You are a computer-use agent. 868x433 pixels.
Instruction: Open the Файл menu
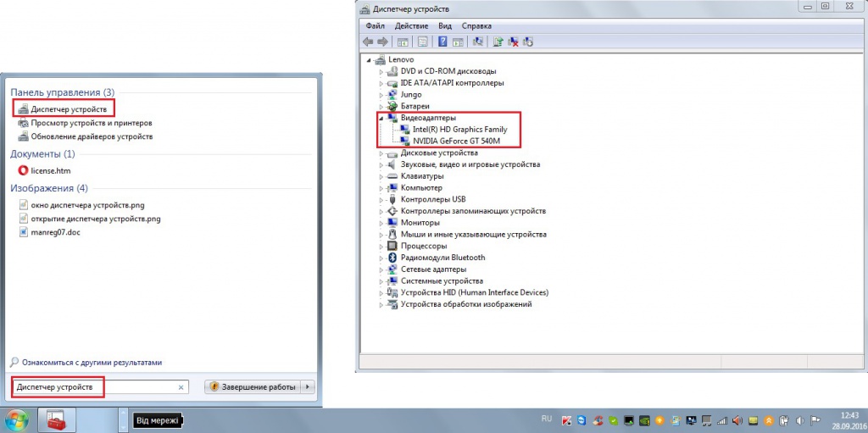[x=376, y=26]
